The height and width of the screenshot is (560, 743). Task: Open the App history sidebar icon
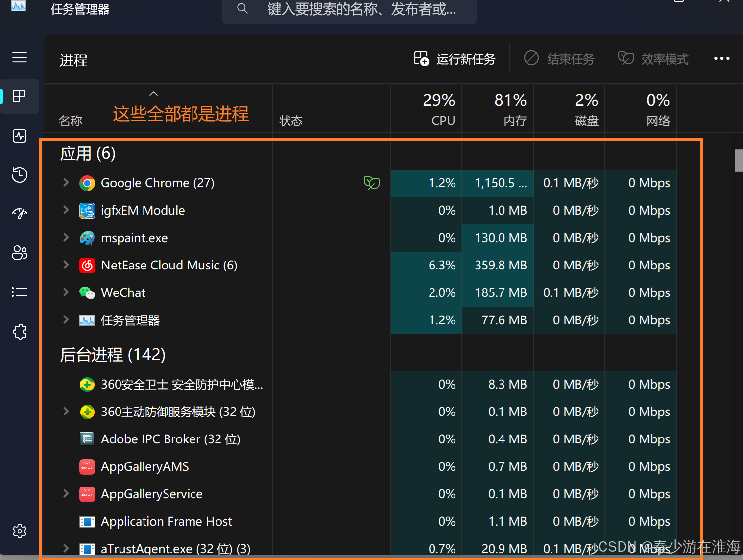(x=20, y=175)
